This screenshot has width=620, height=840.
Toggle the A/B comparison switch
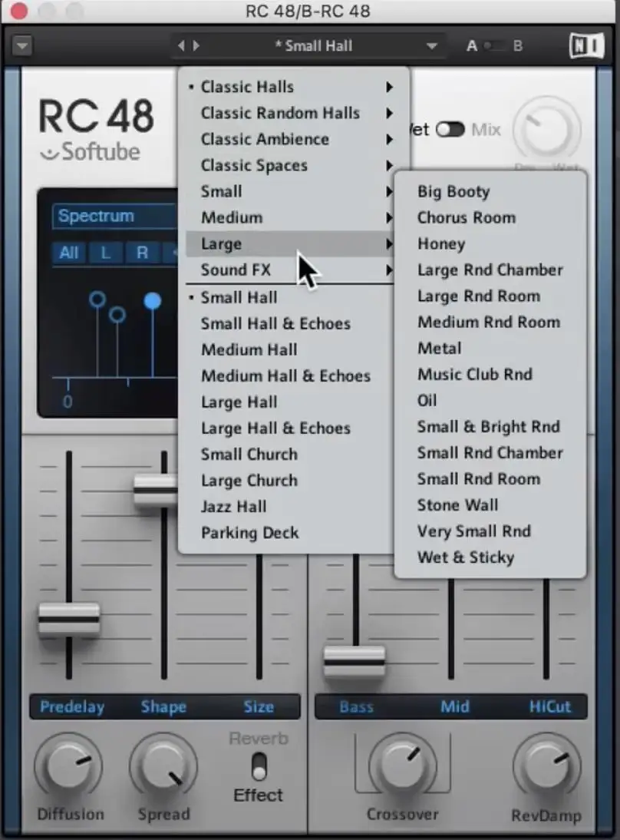(x=494, y=46)
